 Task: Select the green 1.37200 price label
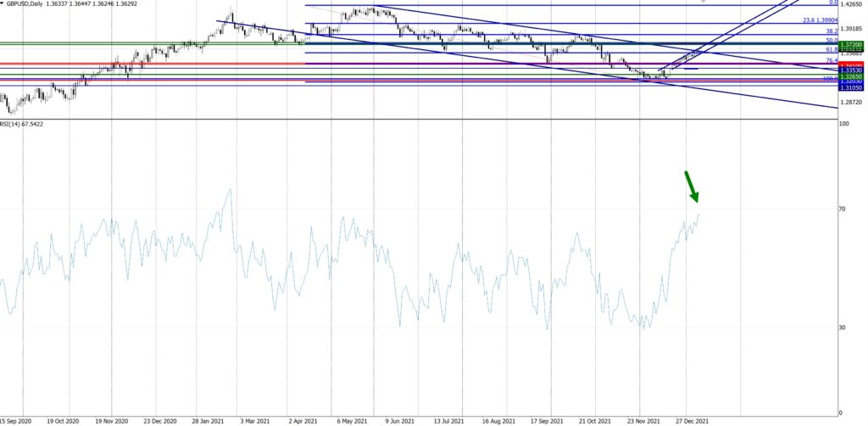(850, 43)
